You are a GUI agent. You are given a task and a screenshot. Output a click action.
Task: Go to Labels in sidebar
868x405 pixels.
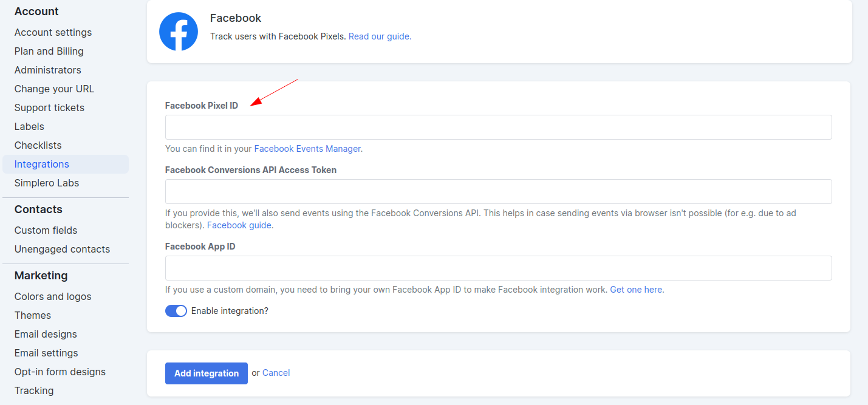point(29,126)
